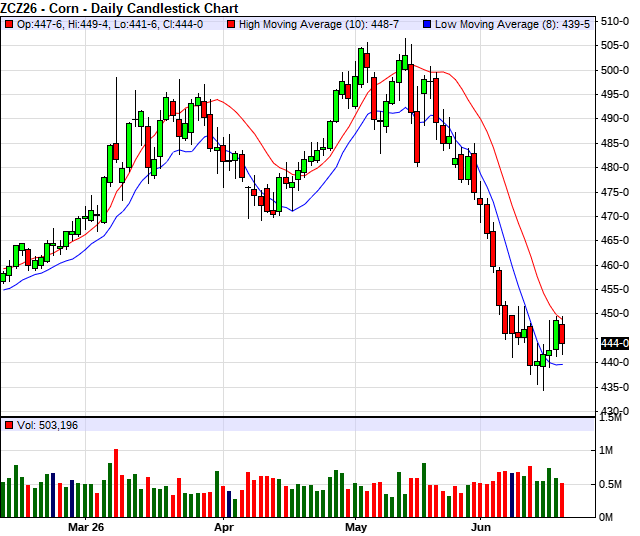This screenshot has width=640, height=536.
Task: Click the red swatch beside the Op:447-6 legend
Action: pos(9,24)
